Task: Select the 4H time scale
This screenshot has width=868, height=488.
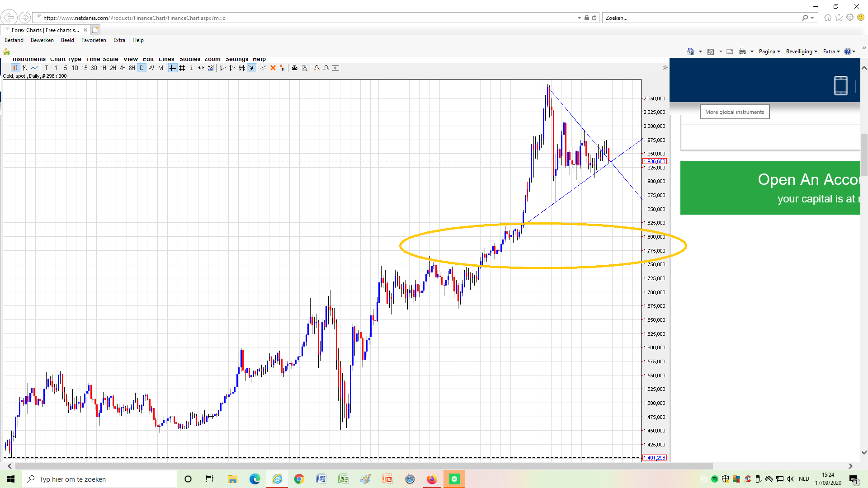Action: coord(122,68)
